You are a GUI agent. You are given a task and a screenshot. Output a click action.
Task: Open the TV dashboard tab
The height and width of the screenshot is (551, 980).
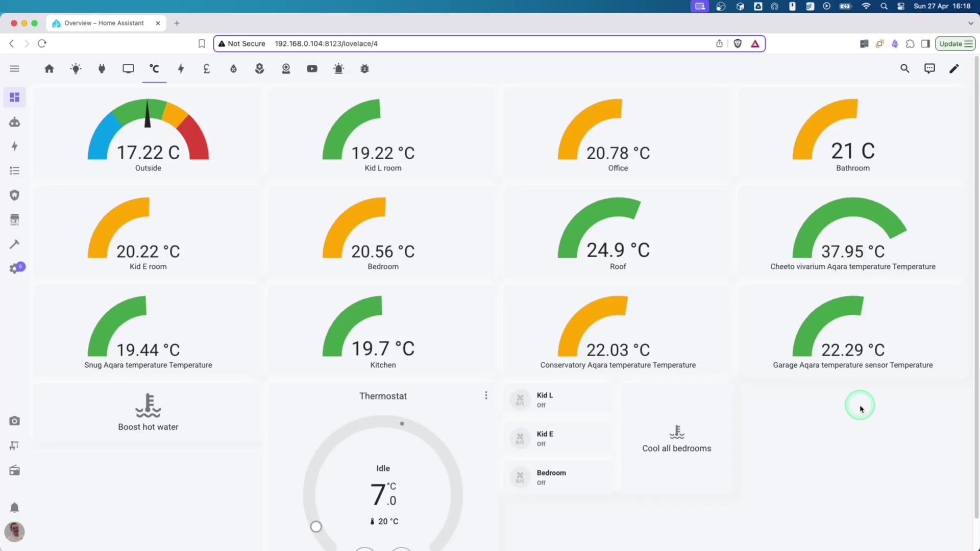coord(128,68)
